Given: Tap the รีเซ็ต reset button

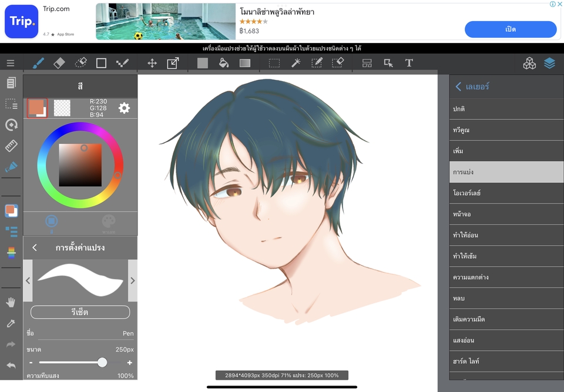Looking at the screenshot, I should click(x=79, y=312).
